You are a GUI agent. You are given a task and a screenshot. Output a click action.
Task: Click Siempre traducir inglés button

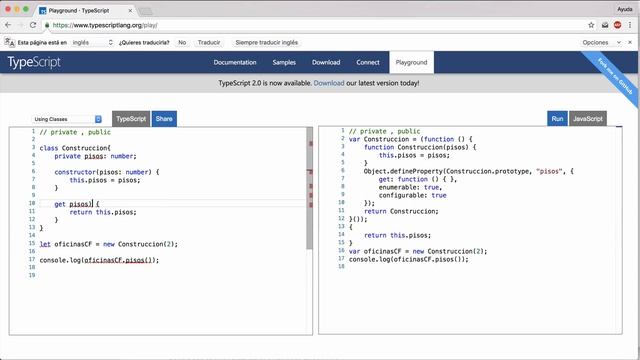(267, 42)
